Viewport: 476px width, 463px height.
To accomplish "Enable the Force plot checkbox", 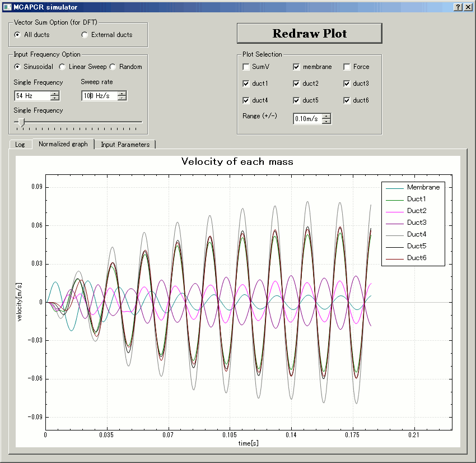I will [x=347, y=67].
